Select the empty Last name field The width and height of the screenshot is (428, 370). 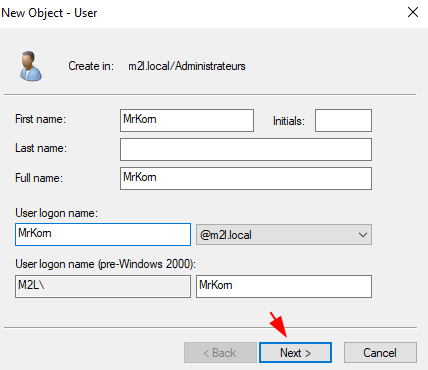(x=246, y=149)
